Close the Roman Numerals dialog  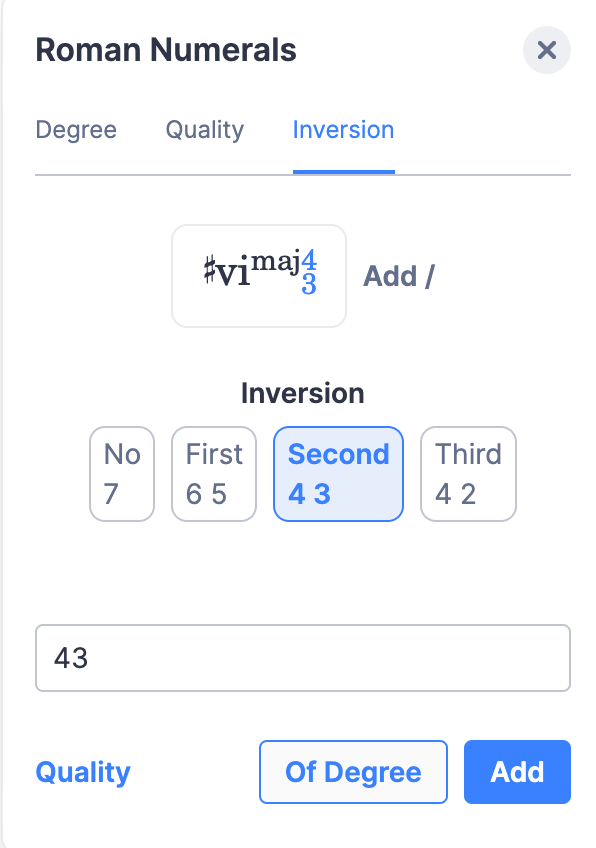pos(546,50)
